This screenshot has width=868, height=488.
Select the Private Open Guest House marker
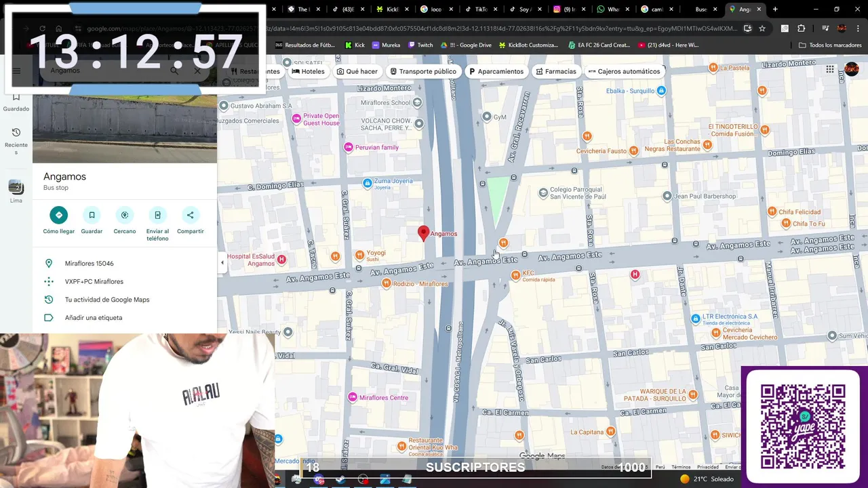pos(296,119)
